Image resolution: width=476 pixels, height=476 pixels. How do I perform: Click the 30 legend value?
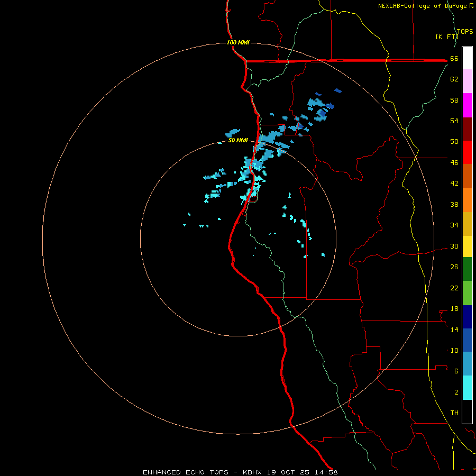454,246
